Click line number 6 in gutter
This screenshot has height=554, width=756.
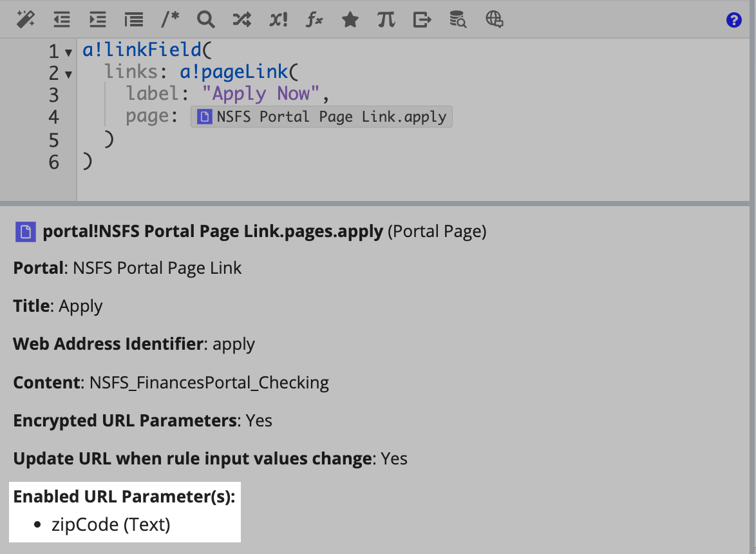(x=53, y=162)
